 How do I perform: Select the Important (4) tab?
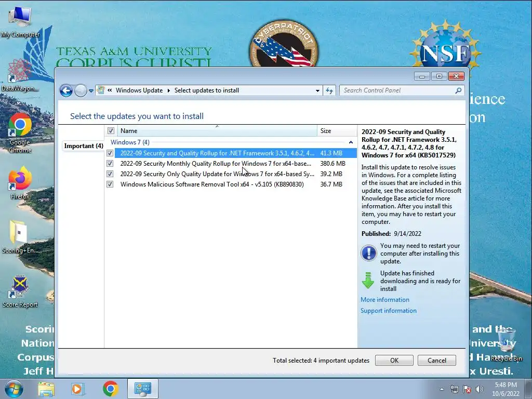click(x=84, y=146)
